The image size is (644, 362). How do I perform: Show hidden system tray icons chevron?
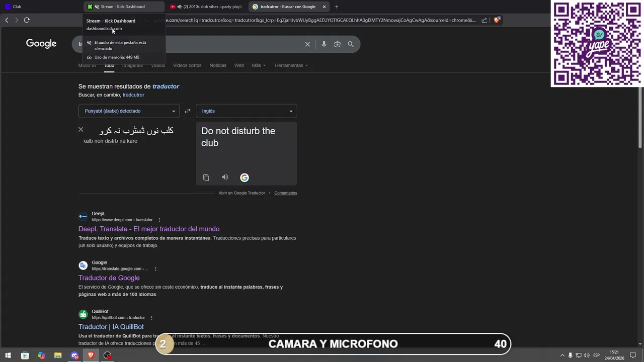[x=562, y=355]
